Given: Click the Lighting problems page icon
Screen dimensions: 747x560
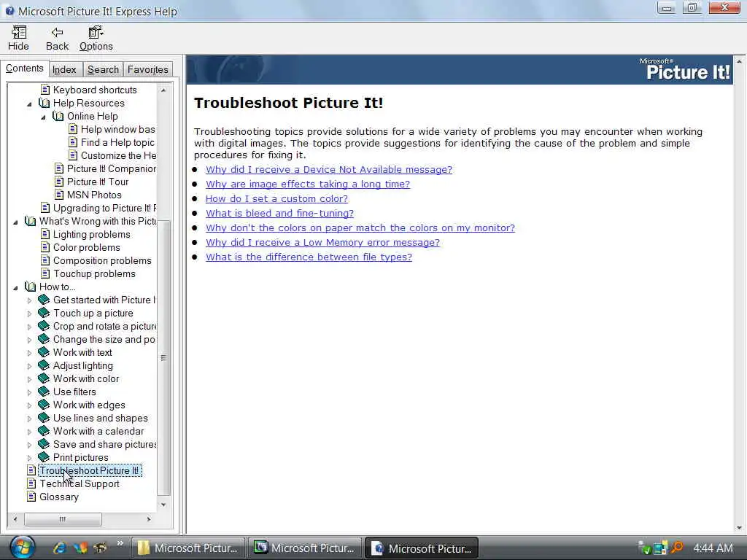Looking at the screenshot, I should [x=44, y=234].
